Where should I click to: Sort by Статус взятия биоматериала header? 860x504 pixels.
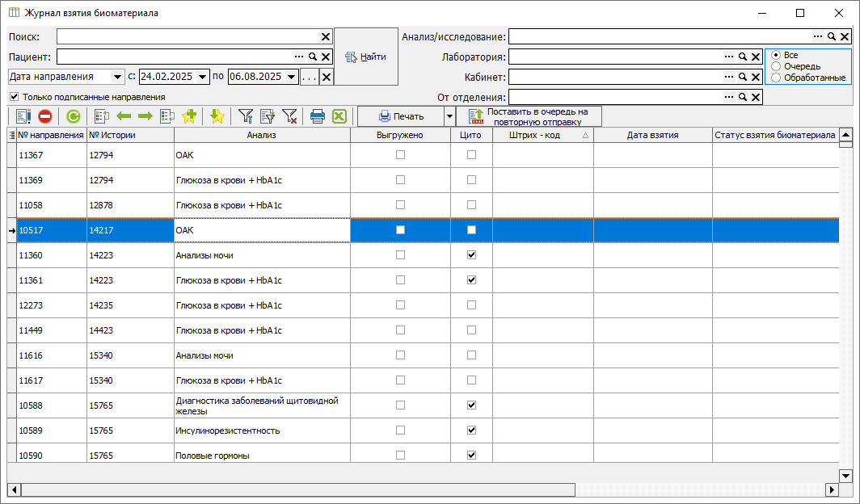click(x=776, y=135)
